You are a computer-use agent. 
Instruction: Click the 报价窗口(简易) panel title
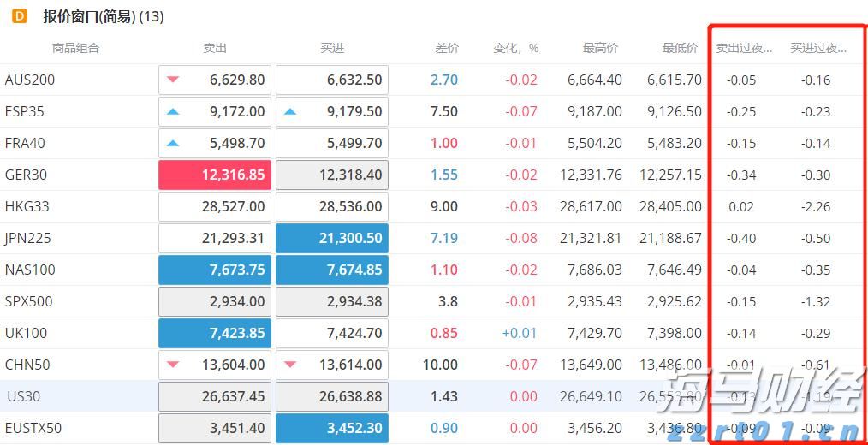point(103,16)
